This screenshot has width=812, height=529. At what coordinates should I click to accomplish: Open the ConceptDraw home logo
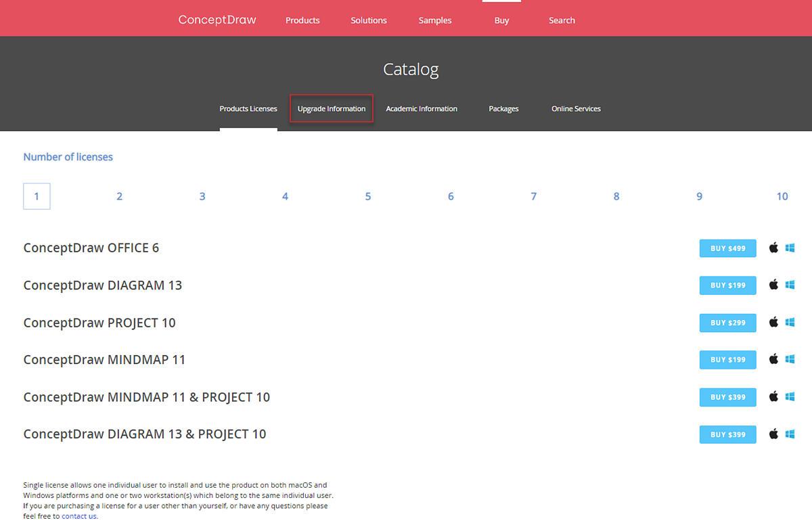[x=217, y=20]
